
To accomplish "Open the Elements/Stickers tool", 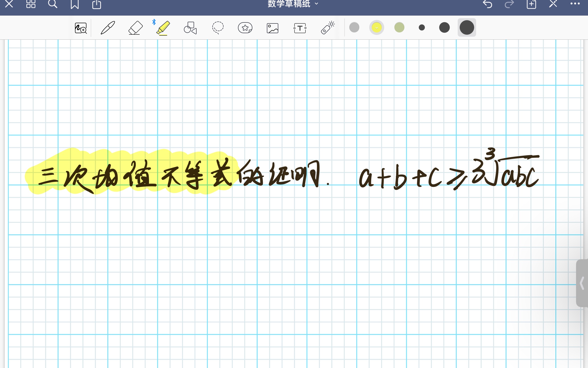I will [x=245, y=27].
